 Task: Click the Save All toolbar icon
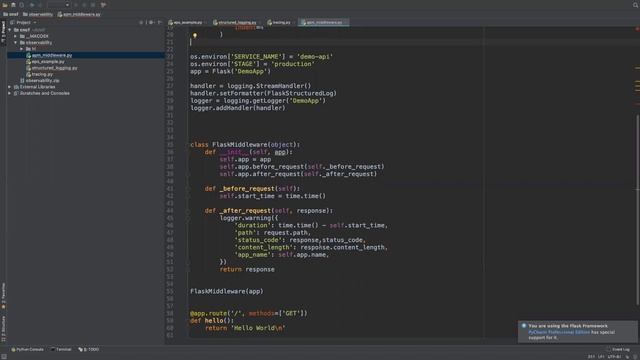pos(13,5)
